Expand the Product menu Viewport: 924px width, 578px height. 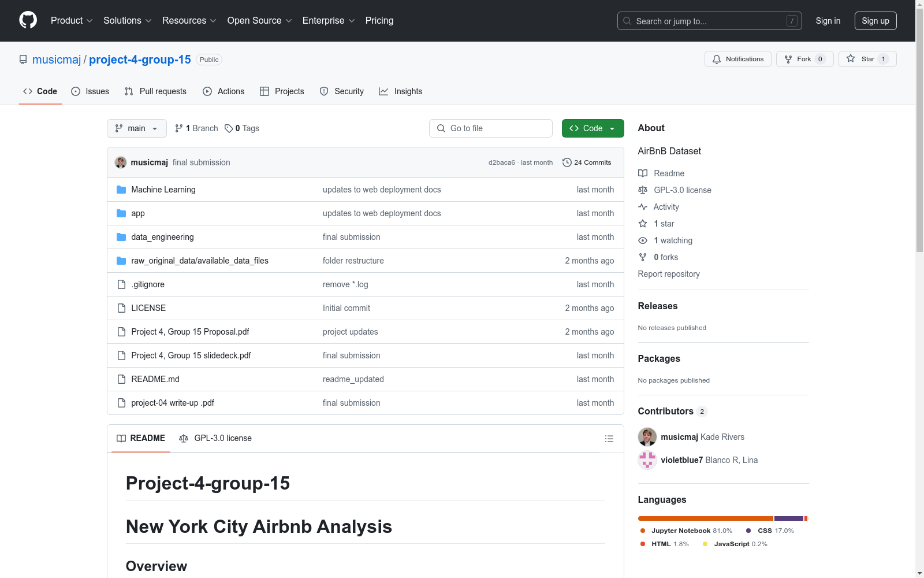point(72,21)
